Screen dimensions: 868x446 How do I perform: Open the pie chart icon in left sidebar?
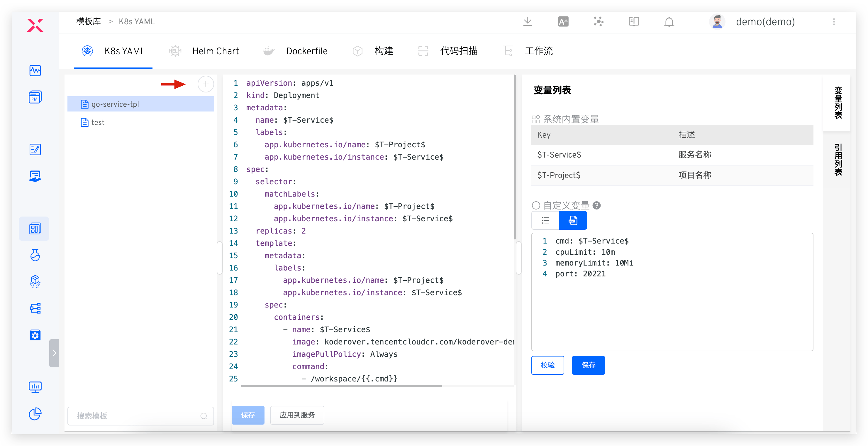point(35,414)
